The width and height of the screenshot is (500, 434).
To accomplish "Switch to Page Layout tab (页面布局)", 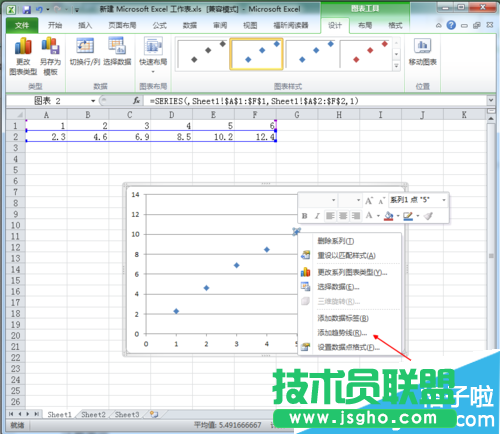I will (x=122, y=25).
